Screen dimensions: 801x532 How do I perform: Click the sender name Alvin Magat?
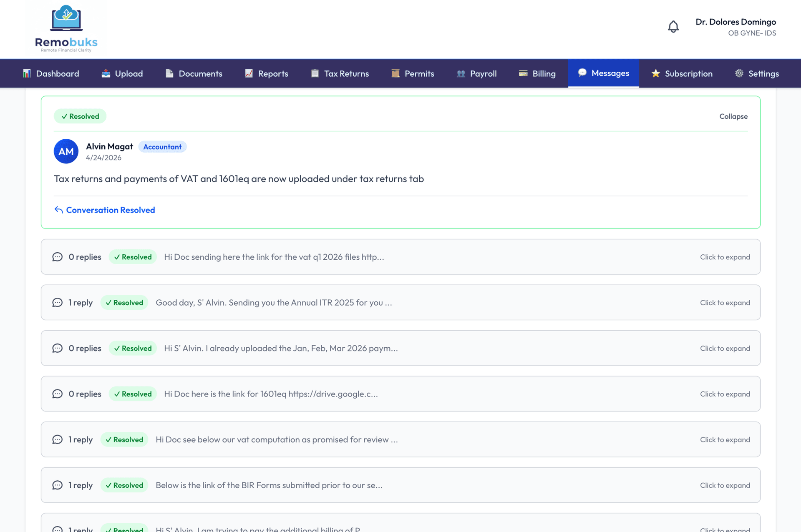tap(109, 146)
